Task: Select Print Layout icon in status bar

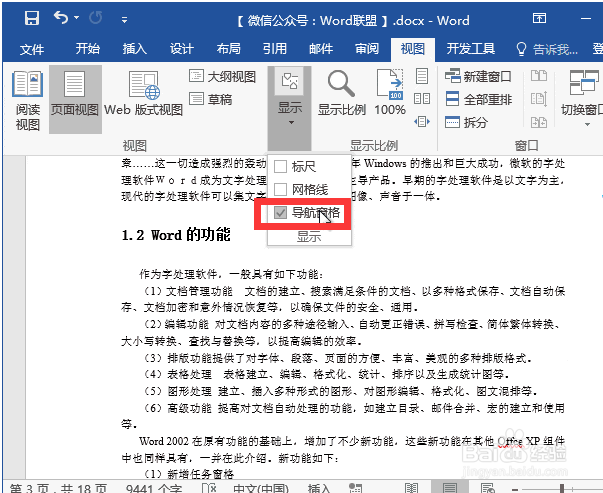Action: 450,487
